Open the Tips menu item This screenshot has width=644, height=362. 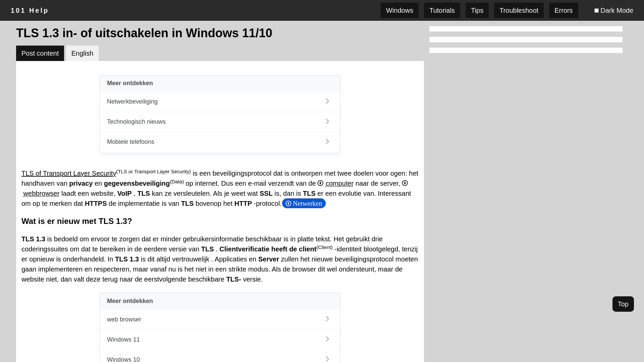477,10
